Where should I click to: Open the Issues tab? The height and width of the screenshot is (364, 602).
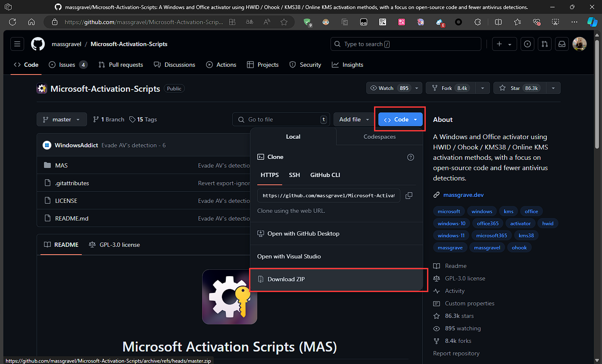coord(68,65)
